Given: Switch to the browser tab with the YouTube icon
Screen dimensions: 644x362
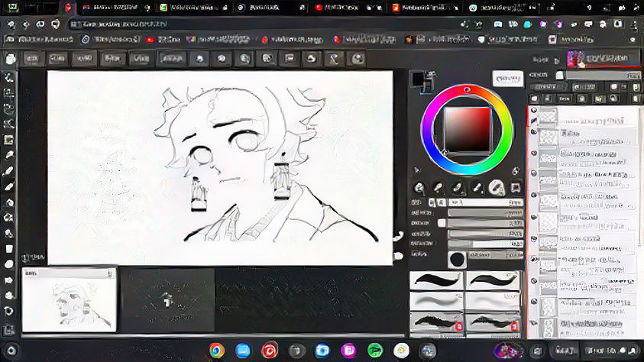Looking at the screenshot, I should [x=345, y=8].
